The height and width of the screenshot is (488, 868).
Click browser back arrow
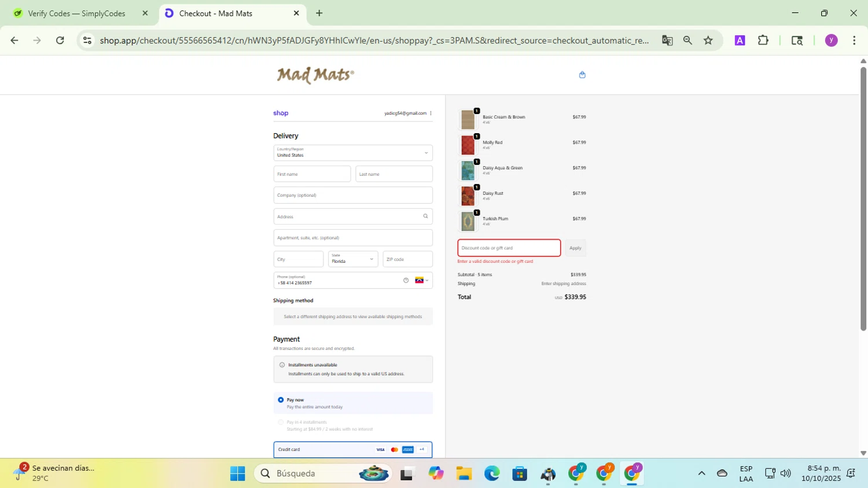(x=14, y=41)
